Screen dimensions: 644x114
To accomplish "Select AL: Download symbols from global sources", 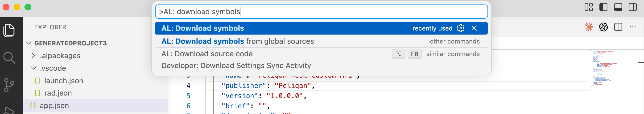I will (321, 41).
